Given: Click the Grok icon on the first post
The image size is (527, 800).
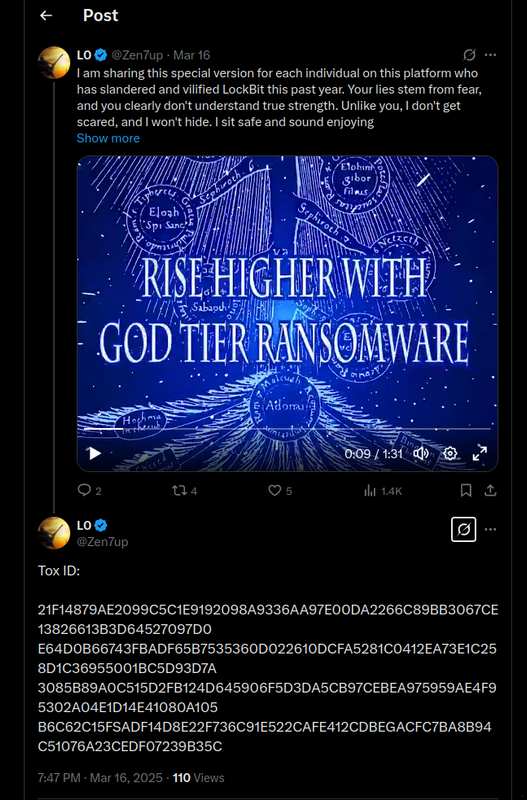Looking at the screenshot, I should (469, 55).
